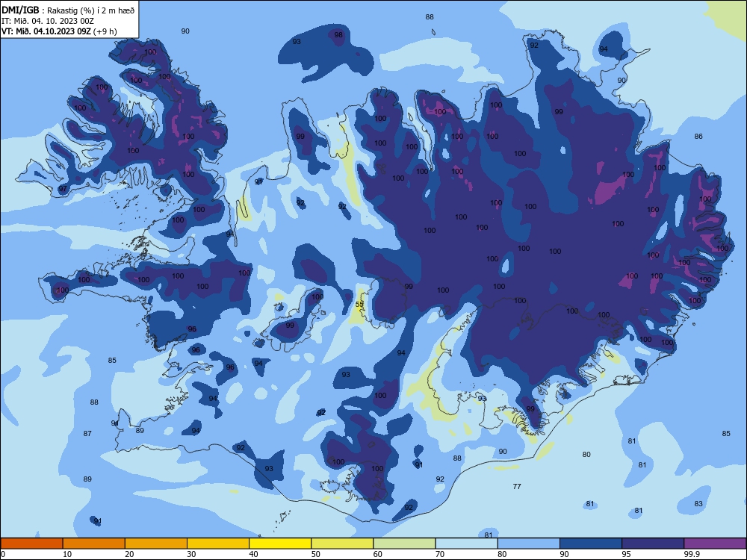Click the legend tick label '20'
The image size is (747, 560).
(x=129, y=554)
